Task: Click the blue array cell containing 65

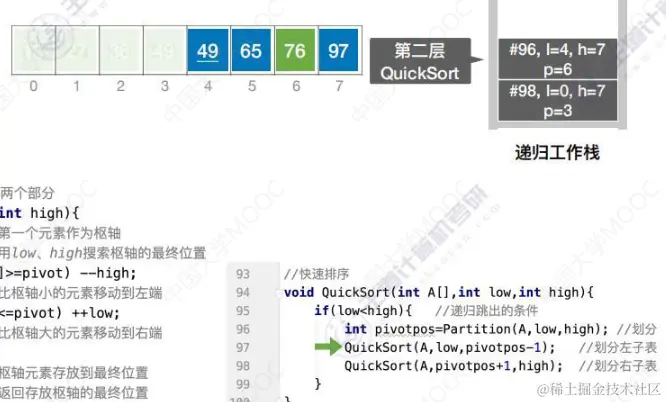Action: 251,51
